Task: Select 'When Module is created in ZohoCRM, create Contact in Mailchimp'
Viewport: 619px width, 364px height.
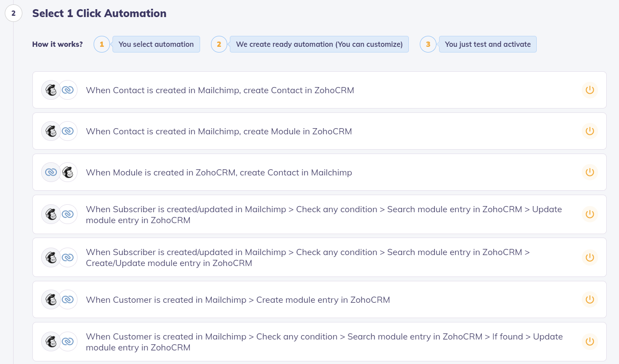Action: point(320,172)
